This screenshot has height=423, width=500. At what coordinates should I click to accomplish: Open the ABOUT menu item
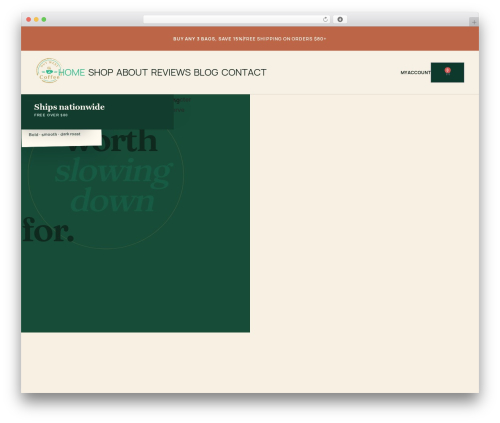click(132, 72)
